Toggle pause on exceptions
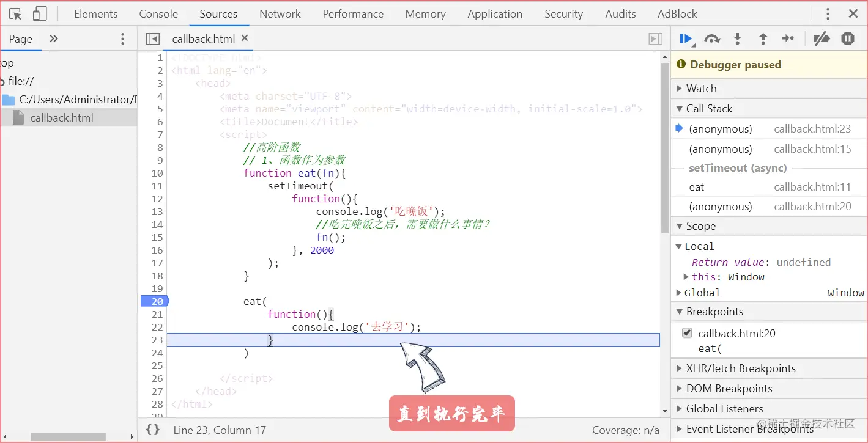Image resolution: width=868 pixels, height=443 pixels. (x=848, y=38)
